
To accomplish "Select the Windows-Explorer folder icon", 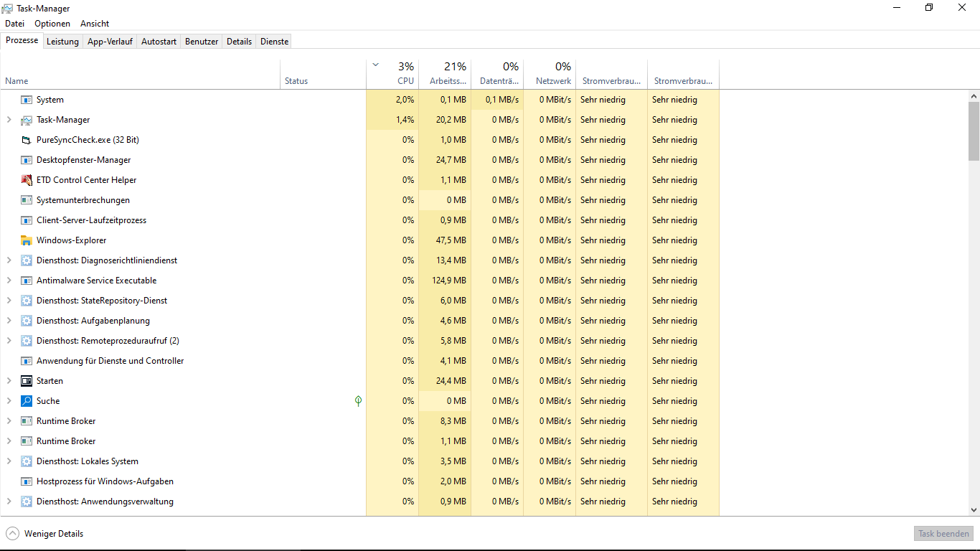I will pos(27,240).
